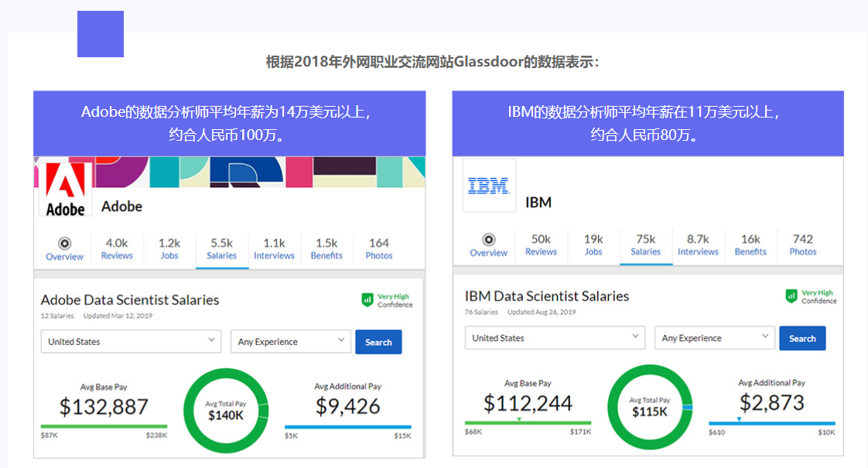Click the Glassdoor 2018 data headline text

click(x=432, y=61)
